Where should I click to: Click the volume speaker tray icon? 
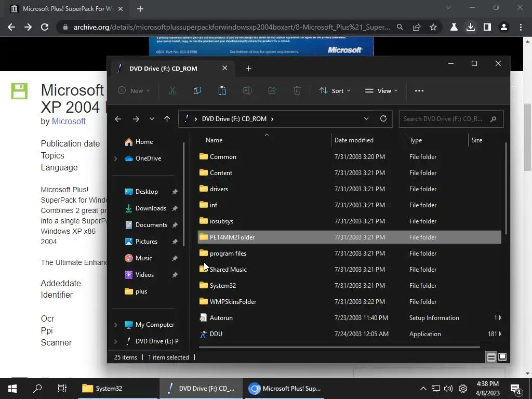[x=448, y=389]
